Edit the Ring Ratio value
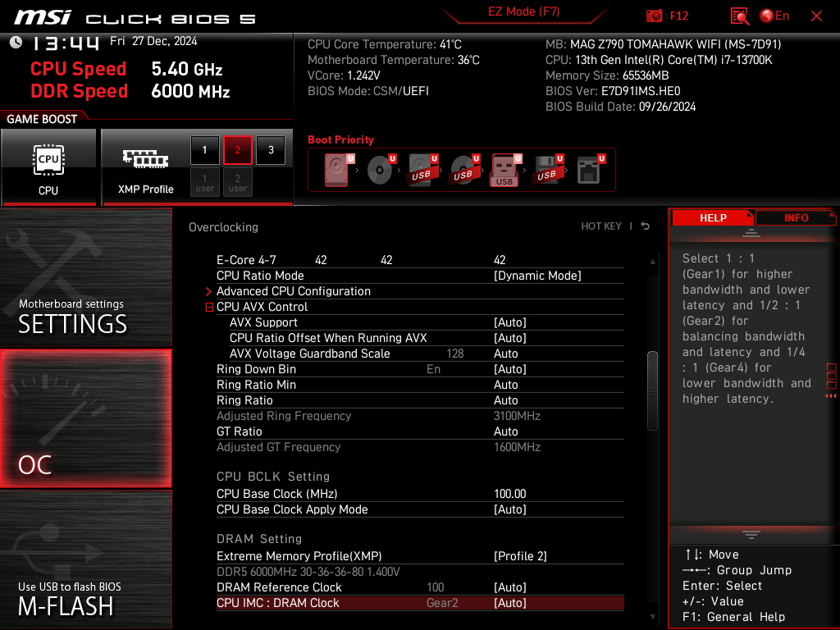The height and width of the screenshot is (630, 840). pyautogui.click(x=505, y=400)
